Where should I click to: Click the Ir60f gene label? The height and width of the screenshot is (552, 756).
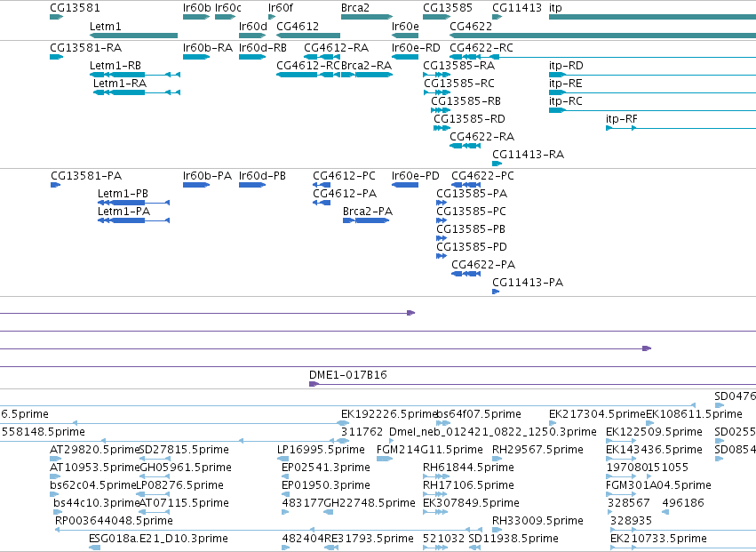click(x=280, y=8)
